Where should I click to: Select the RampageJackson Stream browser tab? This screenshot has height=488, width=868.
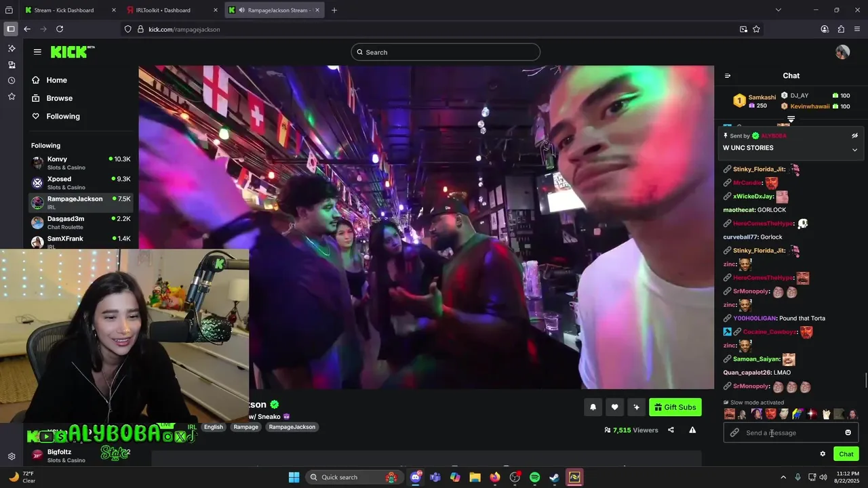click(275, 10)
